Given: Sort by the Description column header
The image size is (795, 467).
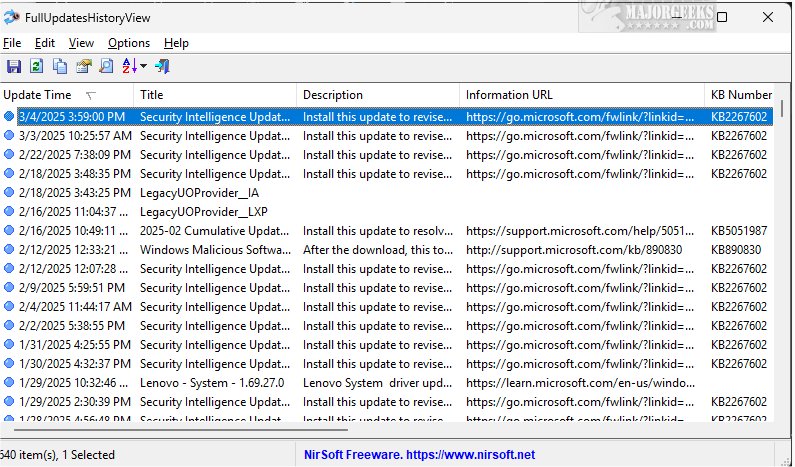Looking at the screenshot, I should [378, 95].
